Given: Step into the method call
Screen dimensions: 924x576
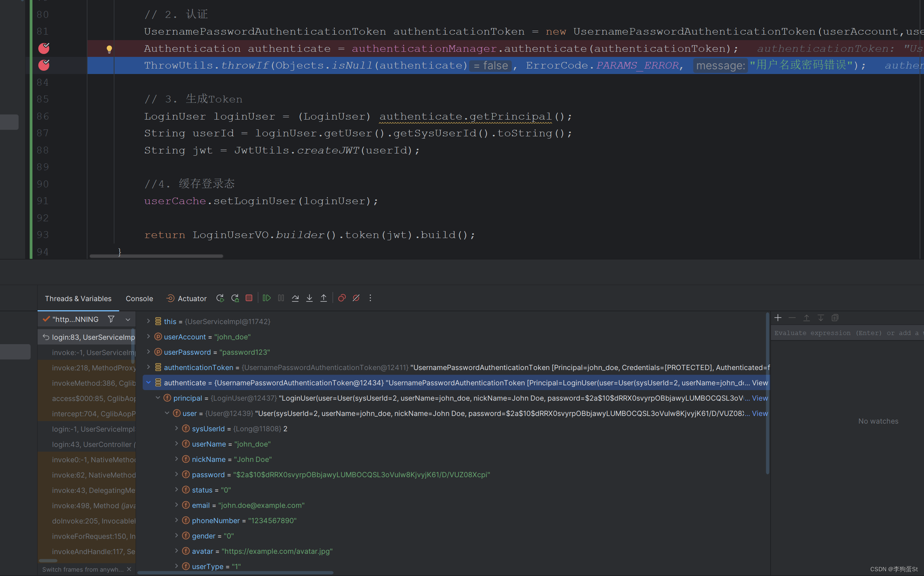Looking at the screenshot, I should pyautogui.click(x=309, y=298).
